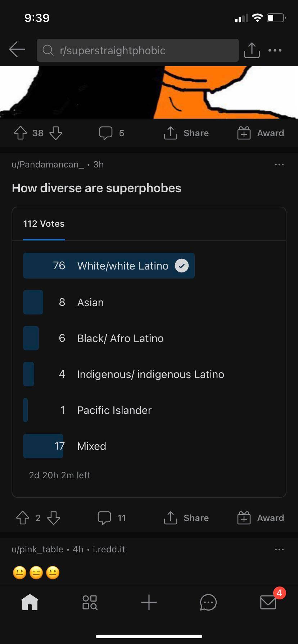Share the diversity poll post
This screenshot has height=644, width=298.
coord(186,518)
